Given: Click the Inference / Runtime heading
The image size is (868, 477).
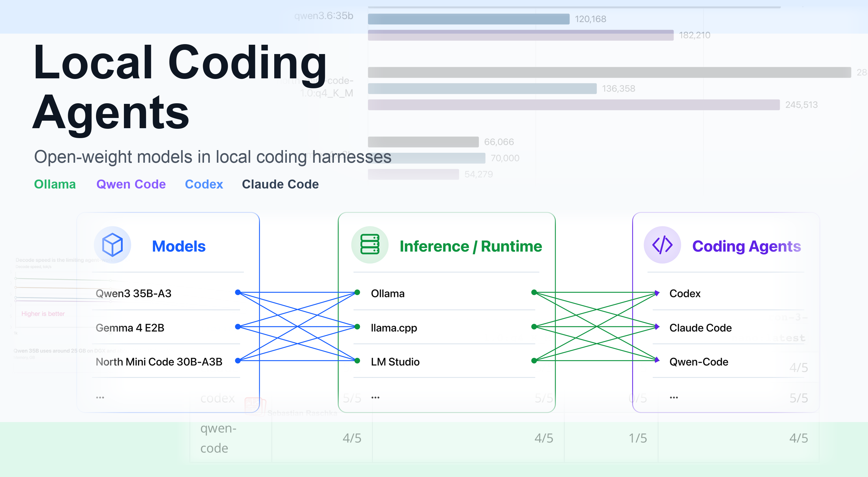Looking at the screenshot, I should [x=471, y=246].
